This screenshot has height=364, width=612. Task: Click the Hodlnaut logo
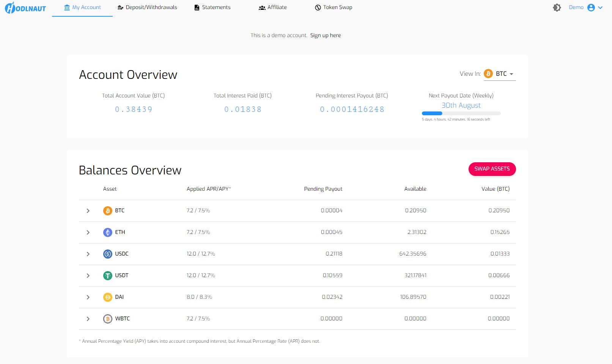coord(25,8)
